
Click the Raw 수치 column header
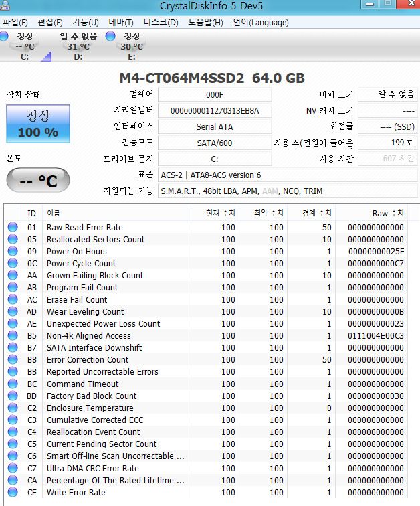pos(372,214)
